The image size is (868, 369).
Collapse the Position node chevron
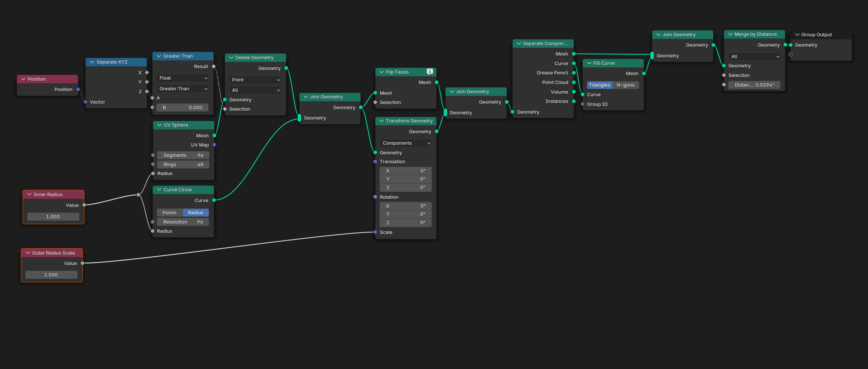(23, 79)
